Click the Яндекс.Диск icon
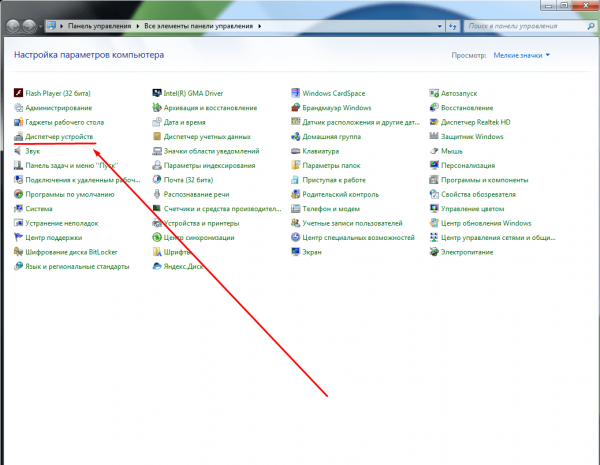600x465 pixels. coord(157,266)
